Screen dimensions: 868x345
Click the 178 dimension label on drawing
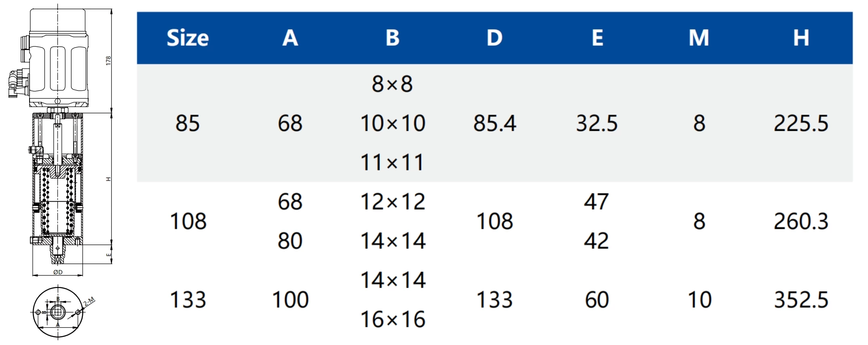tap(108, 61)
